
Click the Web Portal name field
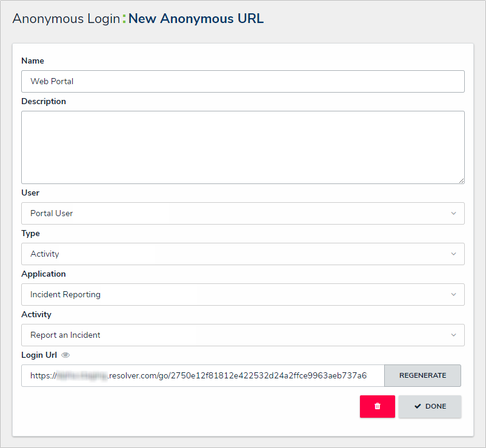point(242,81)
